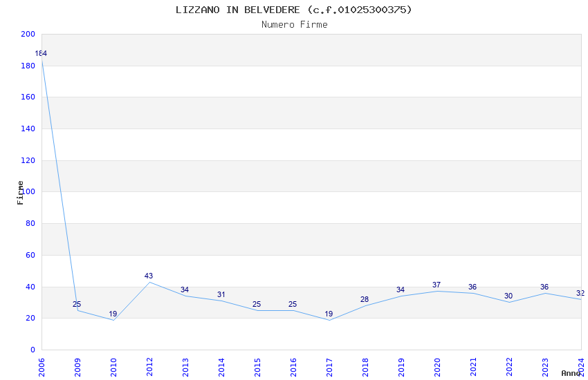Click the 31 data label for 2014

coord(221,295)
